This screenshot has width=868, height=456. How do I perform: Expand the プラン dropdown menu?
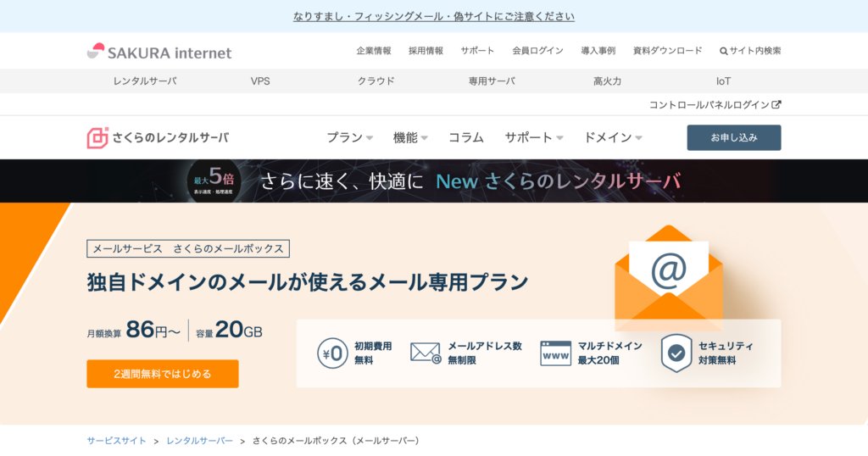349,137
